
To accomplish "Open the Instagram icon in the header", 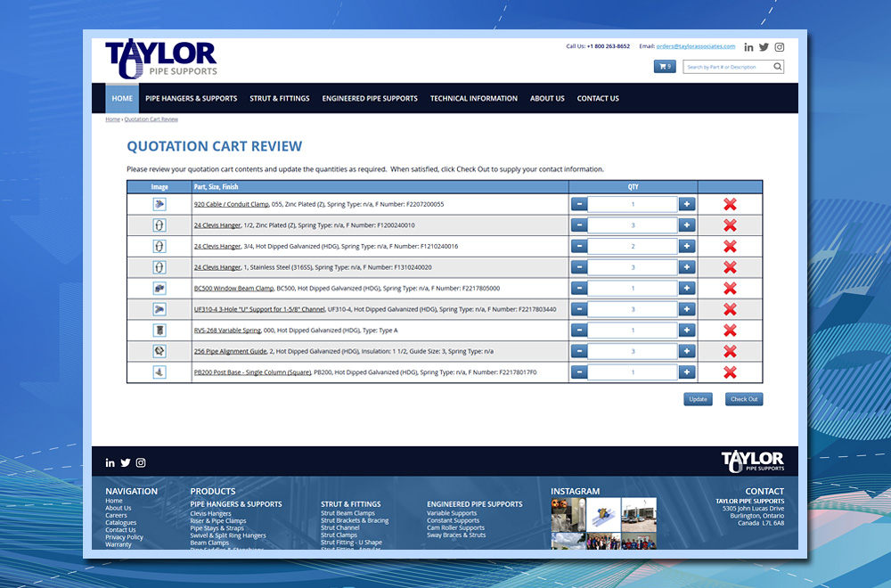I will [x=779, y=47].
